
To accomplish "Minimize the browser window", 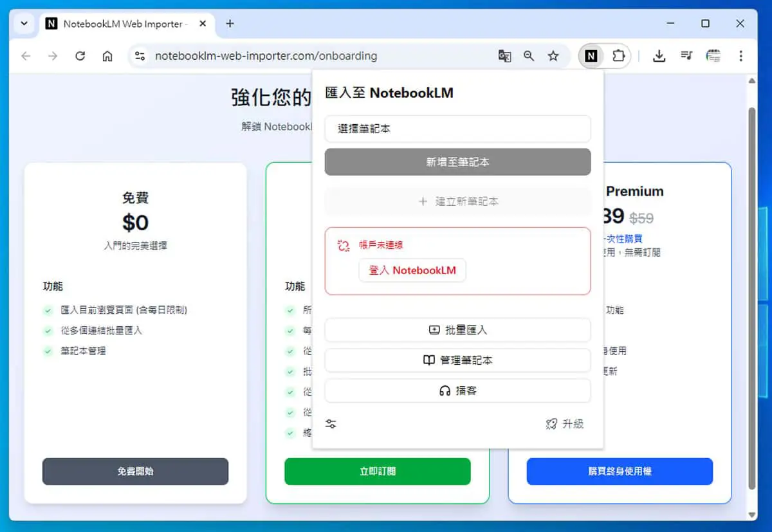I will pyautogui.click(x=671, y=24).
